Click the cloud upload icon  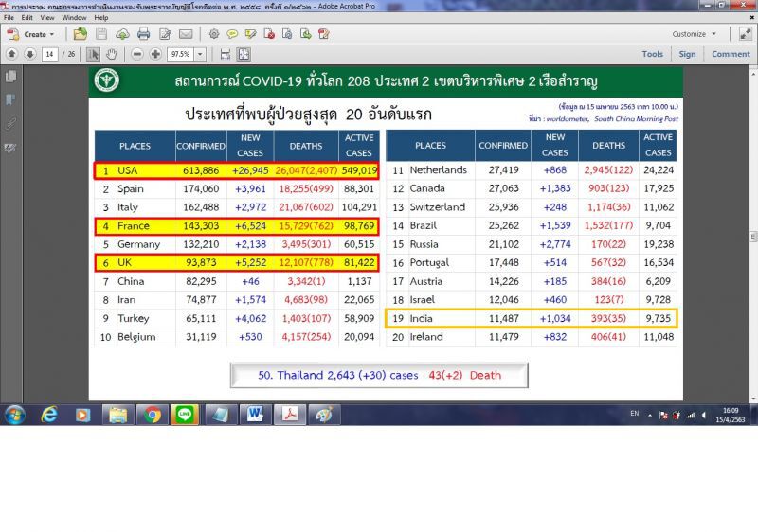pyautogui.click(x=122, y=34)
